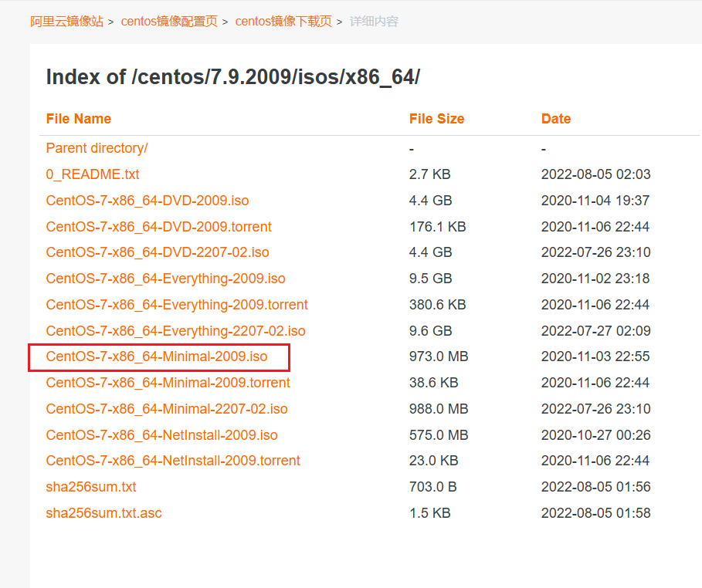702x588 pixels.
Task: Click the date 2022-08-05 02:03
Action: point(596,174)
